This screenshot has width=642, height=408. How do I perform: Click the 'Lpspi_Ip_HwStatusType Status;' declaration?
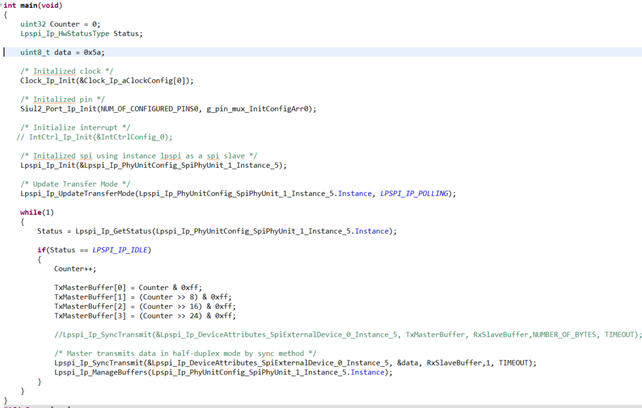[x=81, y=34]
